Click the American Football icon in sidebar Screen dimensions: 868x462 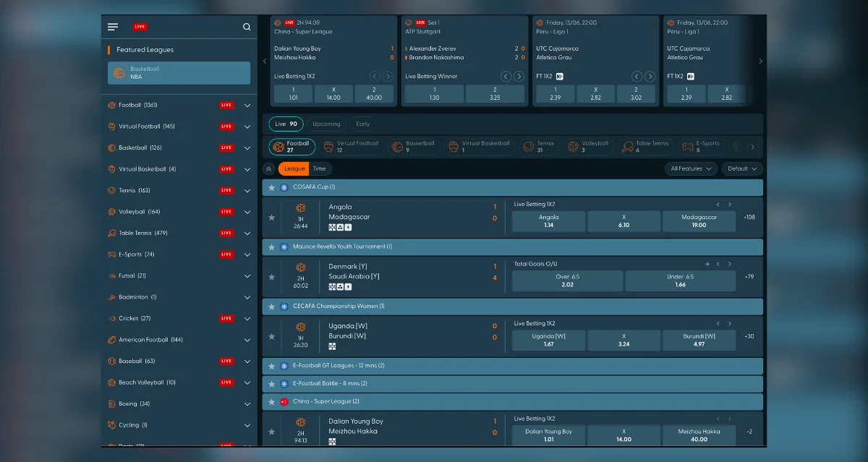[112, 340]
